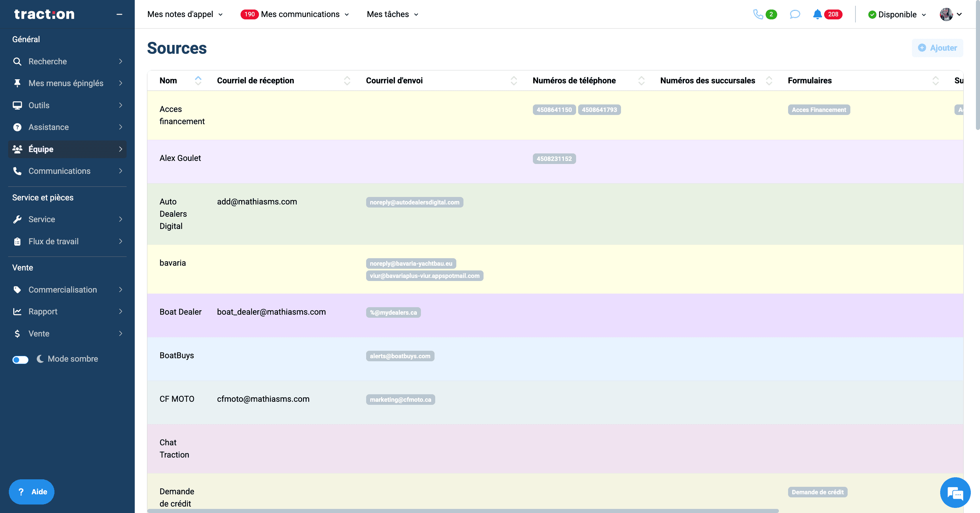Click the cfmoto@mathiasms.com reception email
Image resolution: width=980 pixels, height=513 pixels.
tap(263, 399)
